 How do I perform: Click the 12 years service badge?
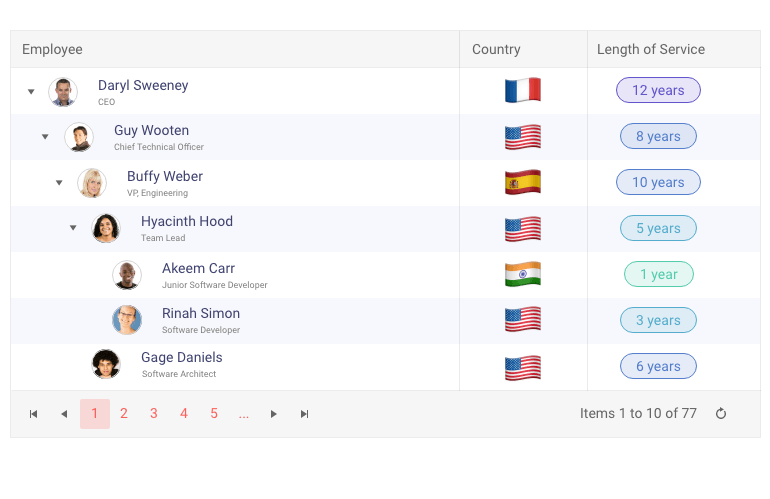[x=658, y=91]
